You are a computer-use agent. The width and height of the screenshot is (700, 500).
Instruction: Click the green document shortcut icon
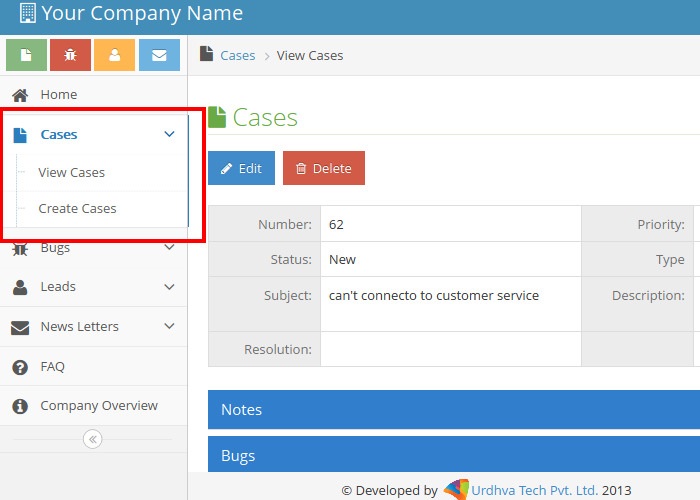pyautogui.click(x=26, y=55)
